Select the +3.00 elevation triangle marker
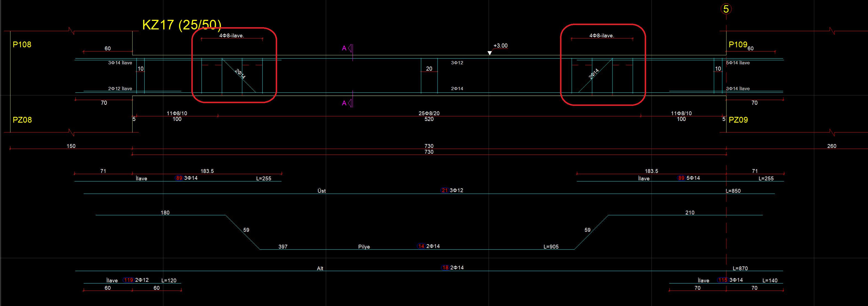 pos(490,53)
